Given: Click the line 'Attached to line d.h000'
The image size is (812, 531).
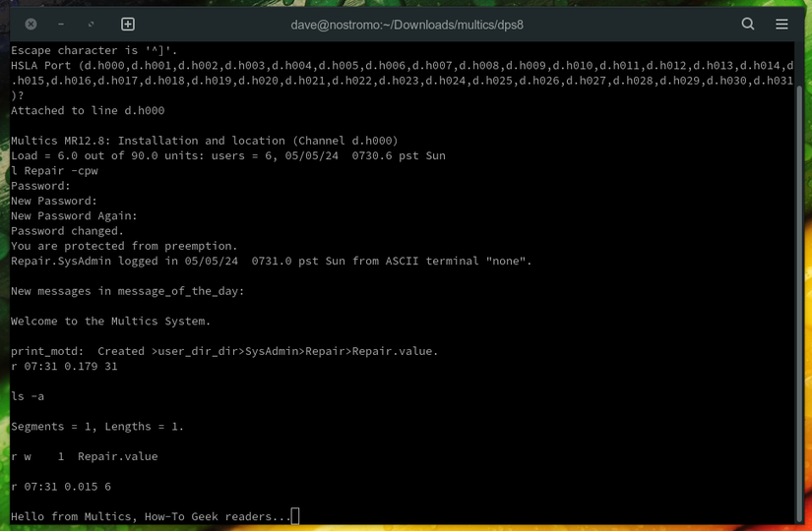Looking at the screenshot, I should pyautogui.click(x=88, y=110).
